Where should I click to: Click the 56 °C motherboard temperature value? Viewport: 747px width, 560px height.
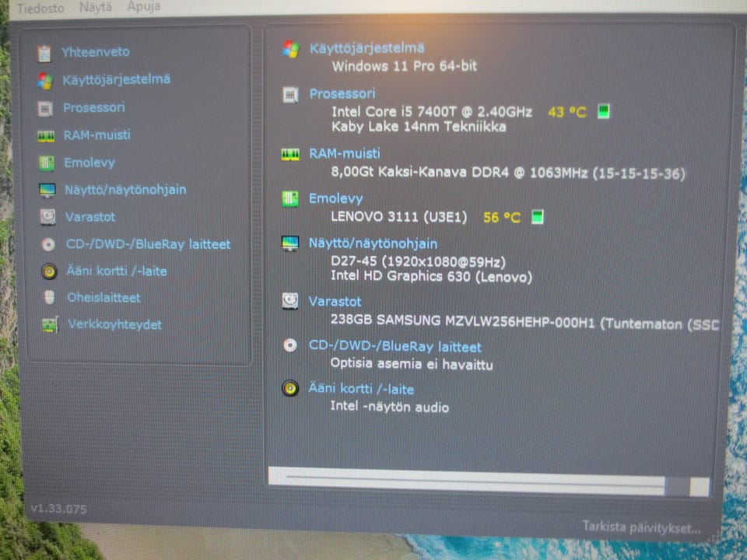[x=502, y=218]
